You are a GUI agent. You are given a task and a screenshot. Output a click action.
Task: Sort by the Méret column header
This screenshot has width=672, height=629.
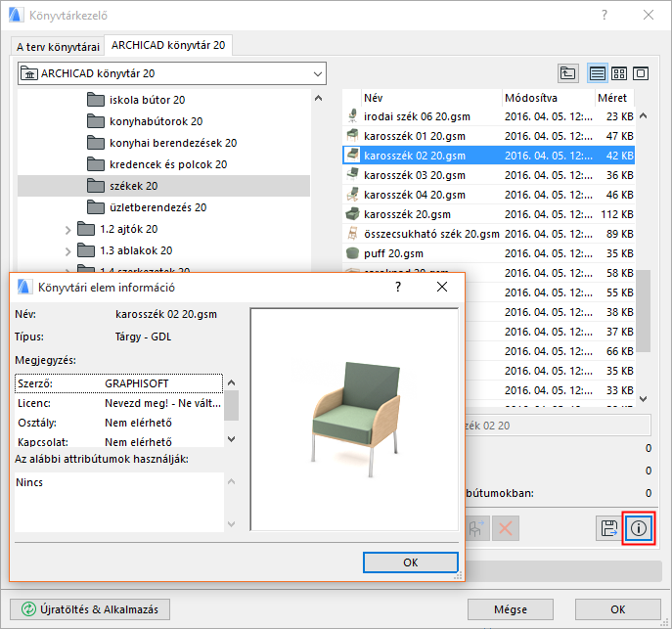614,98
